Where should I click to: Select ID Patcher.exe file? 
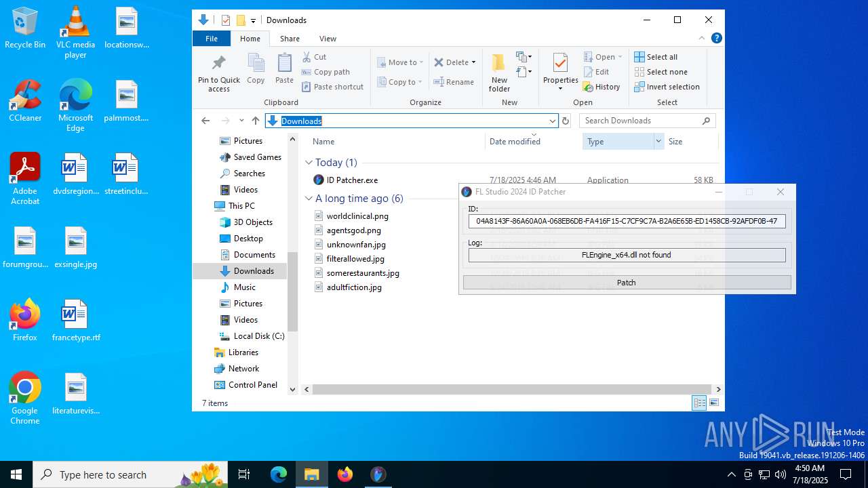coord(345,180)
